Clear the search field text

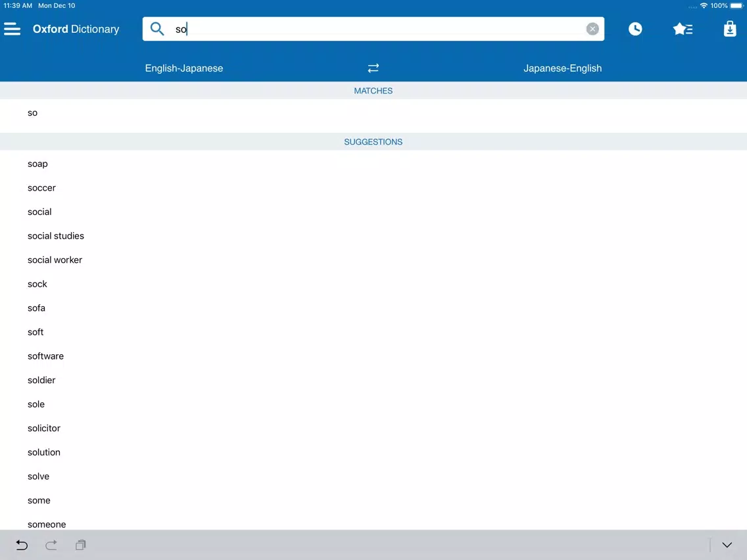[x=592, y=29]
